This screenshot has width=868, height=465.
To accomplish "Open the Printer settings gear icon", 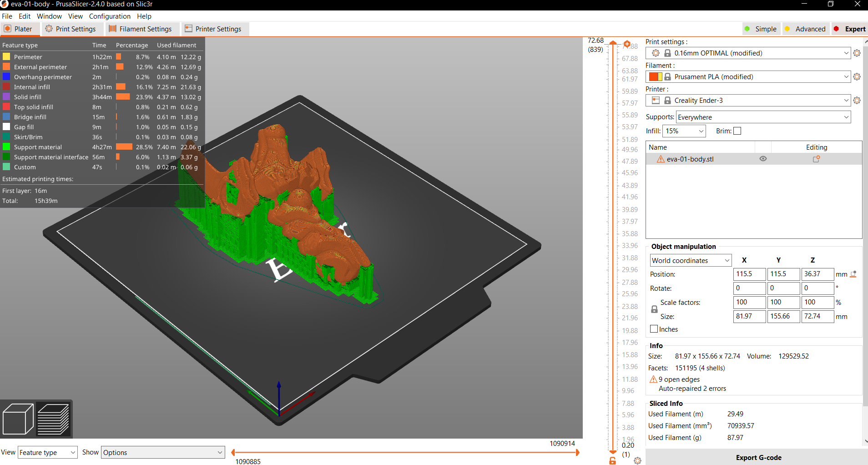I will (858, 100).
